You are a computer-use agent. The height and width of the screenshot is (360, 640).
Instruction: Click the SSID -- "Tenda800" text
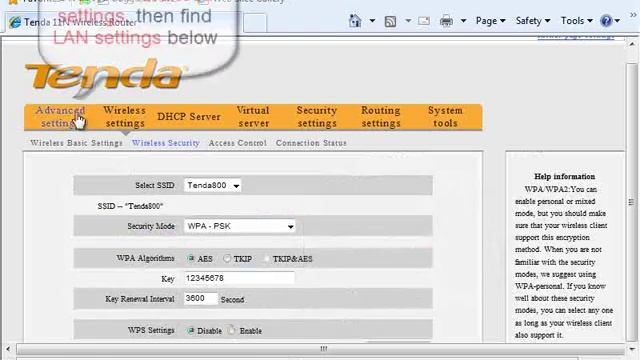[x=130, y=206]
